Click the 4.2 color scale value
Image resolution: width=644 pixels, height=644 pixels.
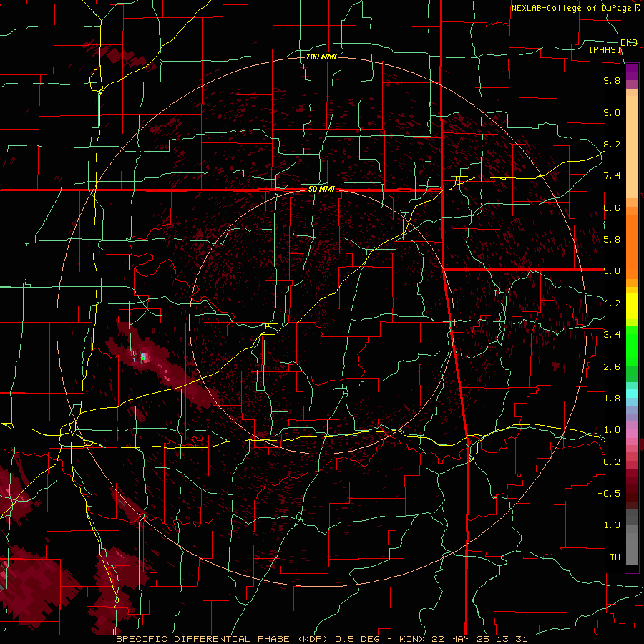[x=612, y=303]
